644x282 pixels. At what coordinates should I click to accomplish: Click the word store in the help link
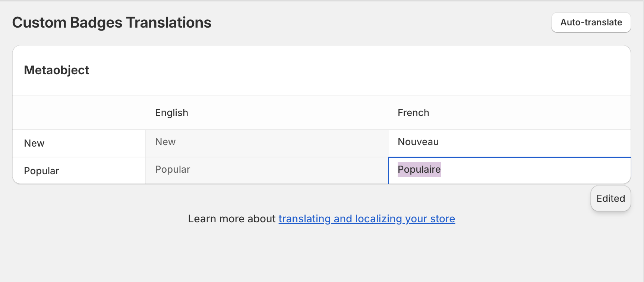[x=442, y=219]
